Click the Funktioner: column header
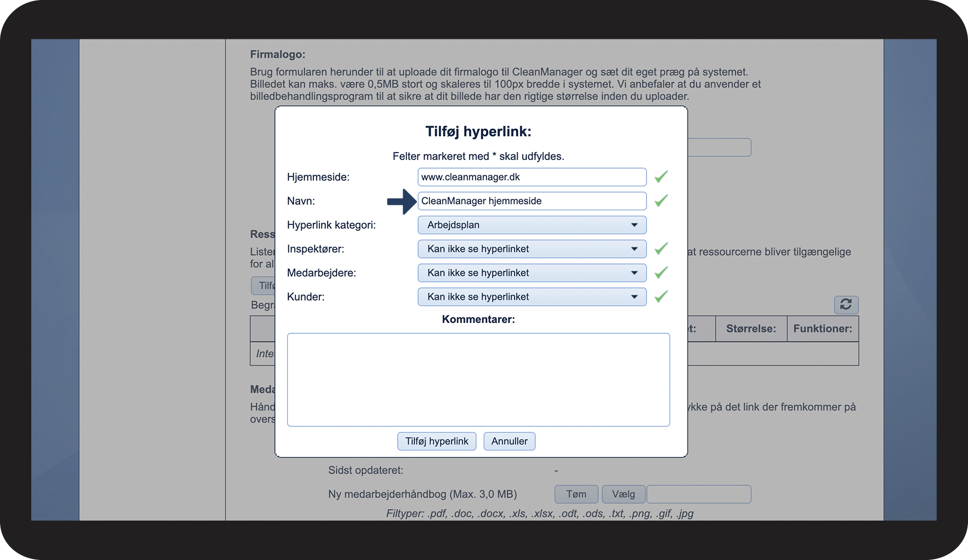Image resolution: width=968 pixels, height=560 pixels. [x=823, y=329]
